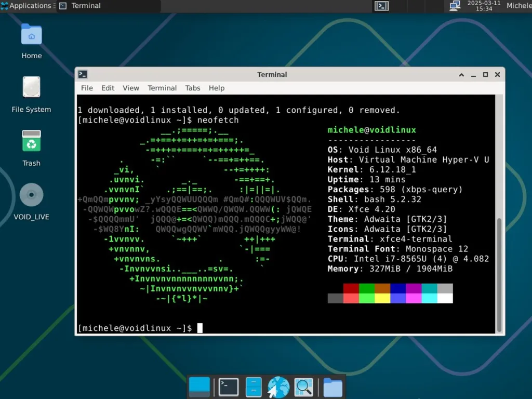Open the Tabs menu in Terminal
Screen dimensions: 532x399
pyautogui.click(x=193, y=88)
